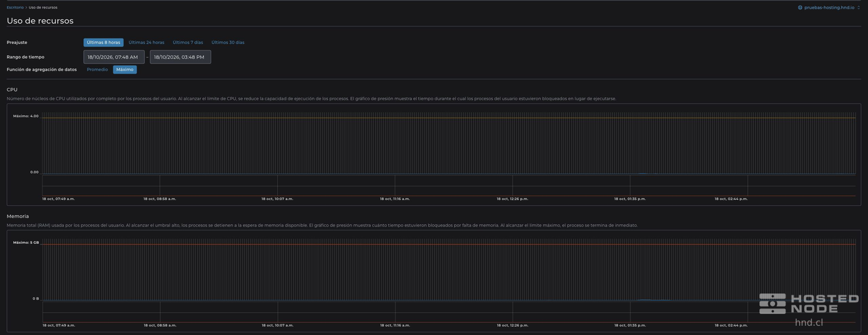This screenshot has width=868, height=335.
Task: Click the CPU chart 02:44 p.m. axis label
Action: pos(731,199)
